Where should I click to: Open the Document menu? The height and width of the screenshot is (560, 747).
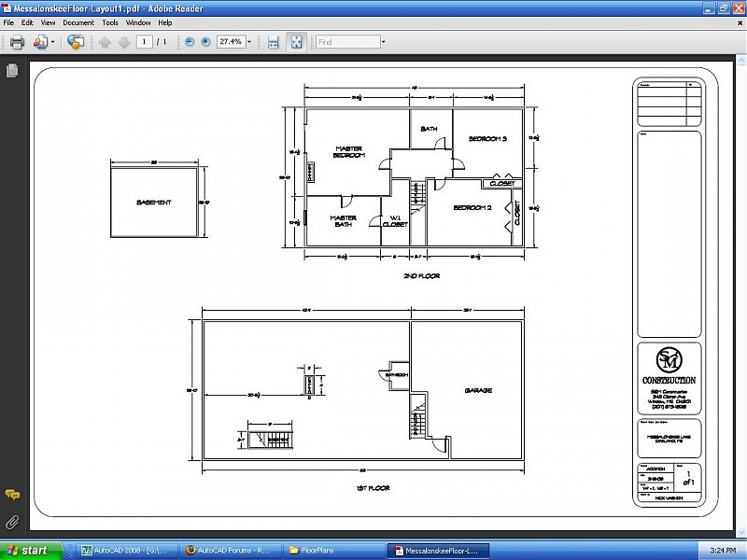click(x=78, y=22)
